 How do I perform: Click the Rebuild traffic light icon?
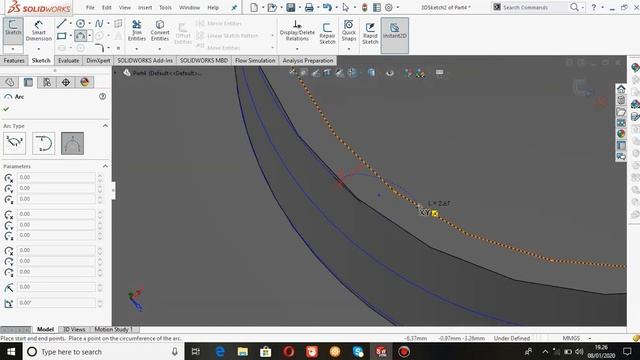pyautogui.click(x=365, y=7)
